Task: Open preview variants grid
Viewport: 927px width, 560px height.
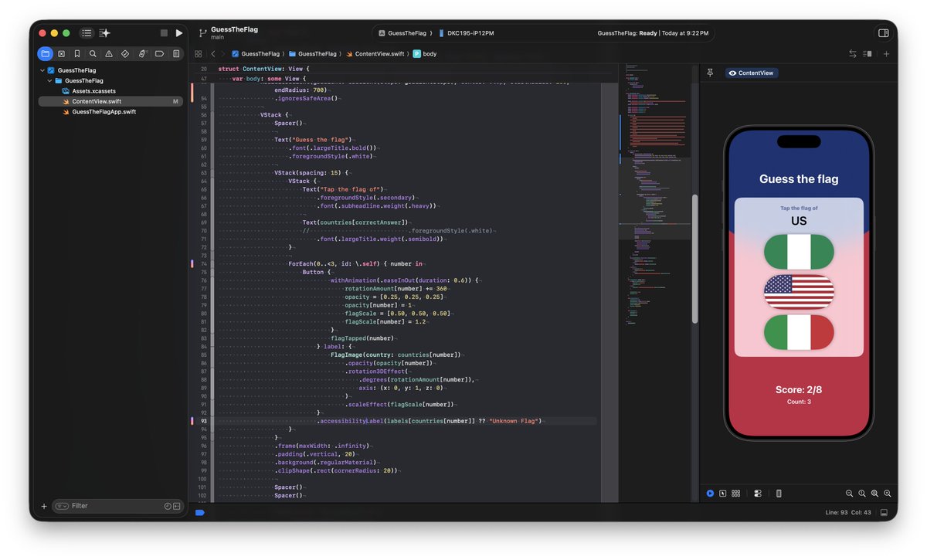Action: coord(735,494)
